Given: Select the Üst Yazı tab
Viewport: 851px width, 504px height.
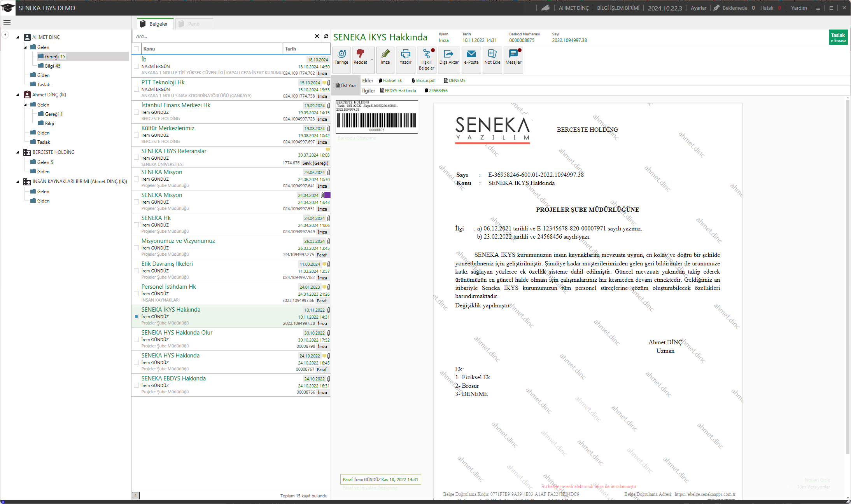Looking at the screenshot, I should tap(345, 85).
